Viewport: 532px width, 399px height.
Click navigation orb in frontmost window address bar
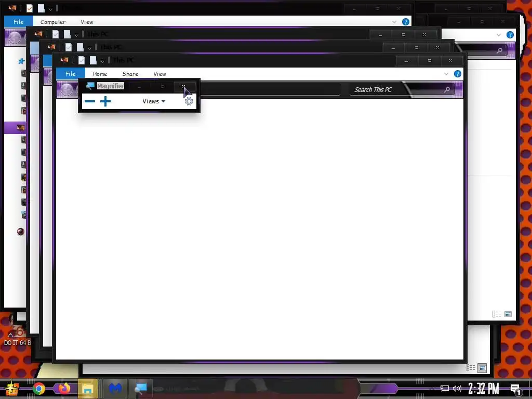click(67, 89)
